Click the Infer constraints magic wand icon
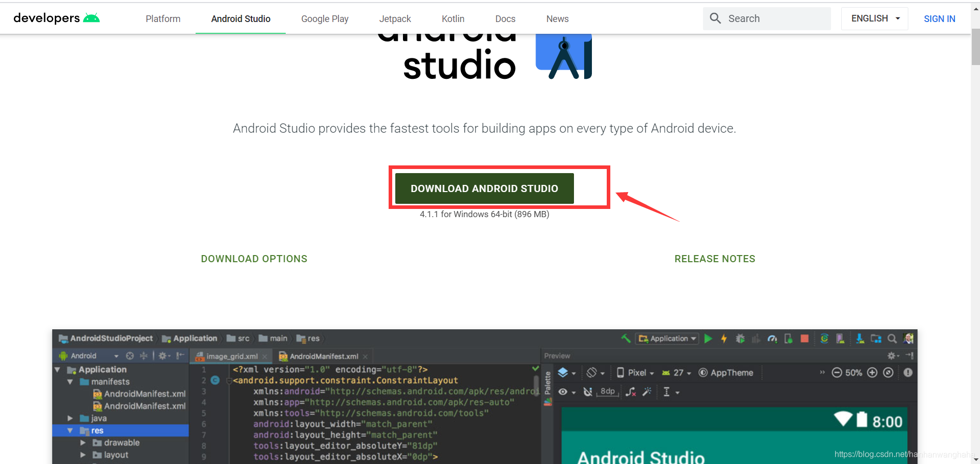The image size is (980, 464). (x=647, y=392)
